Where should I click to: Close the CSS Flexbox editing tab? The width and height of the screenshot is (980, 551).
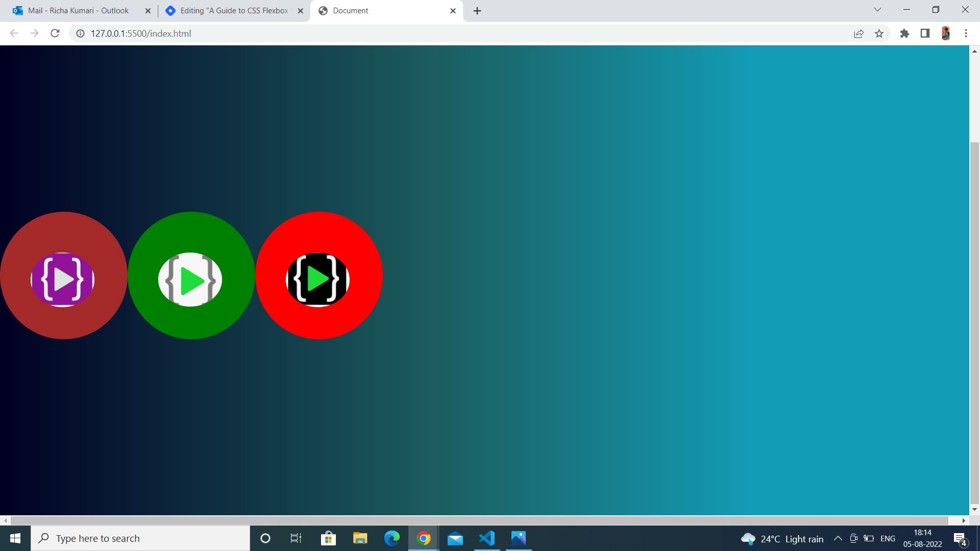300,11
